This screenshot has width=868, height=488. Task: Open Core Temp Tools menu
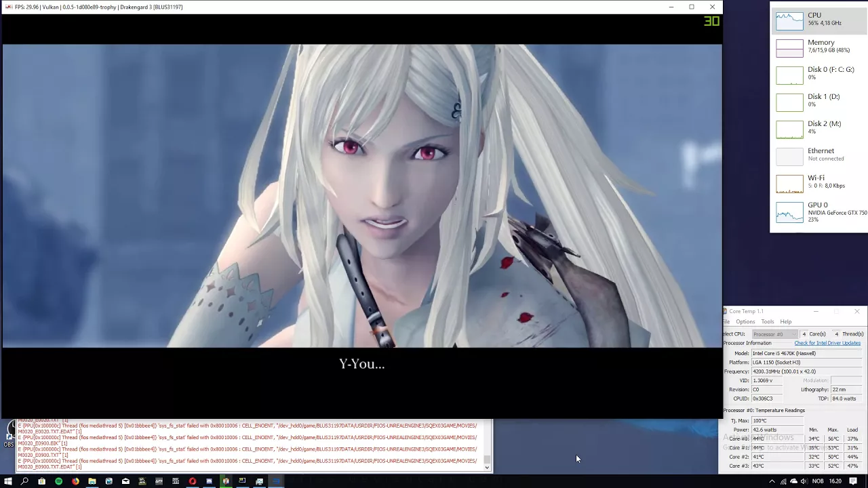[x=767, y=322]
